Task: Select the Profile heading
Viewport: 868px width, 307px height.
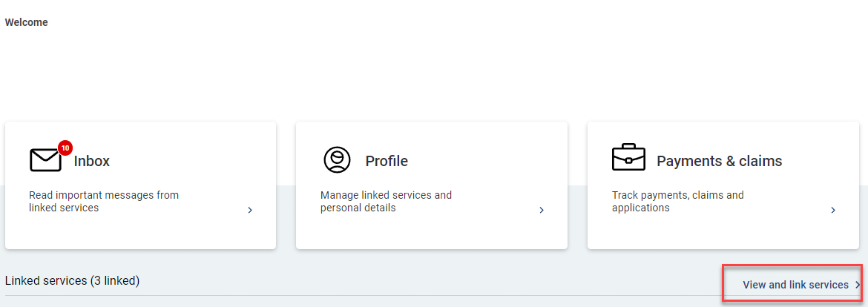Action: (387, 161)
